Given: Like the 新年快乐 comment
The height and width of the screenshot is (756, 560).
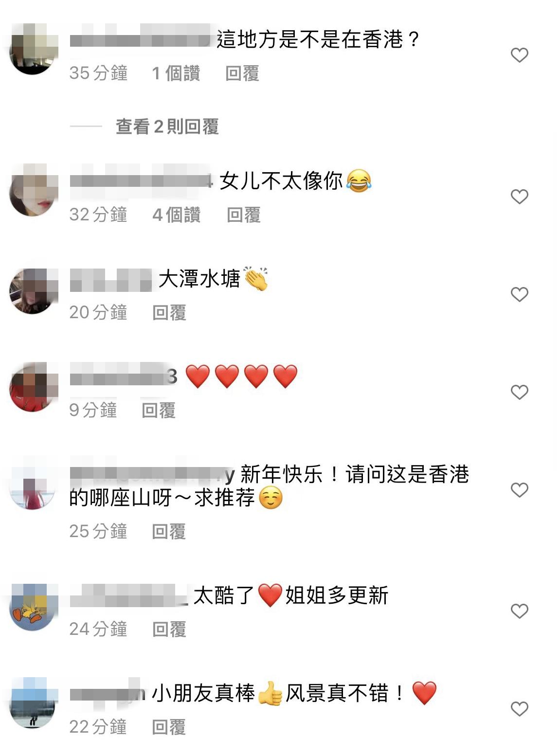Looking at the screenshot, I should pos(519,490).
